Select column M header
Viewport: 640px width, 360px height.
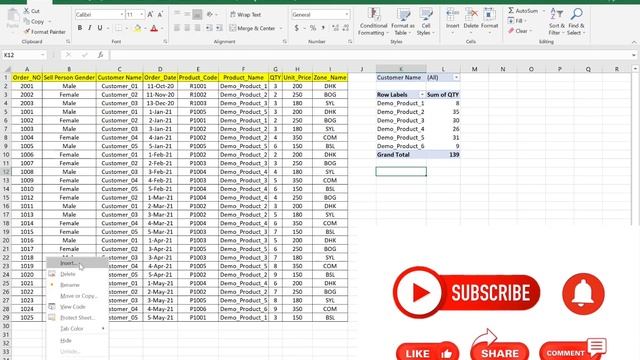[474, 69]
